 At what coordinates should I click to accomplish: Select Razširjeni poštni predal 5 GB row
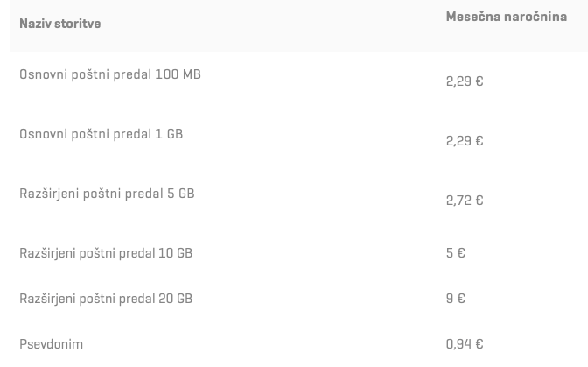(x=299, y=201)
